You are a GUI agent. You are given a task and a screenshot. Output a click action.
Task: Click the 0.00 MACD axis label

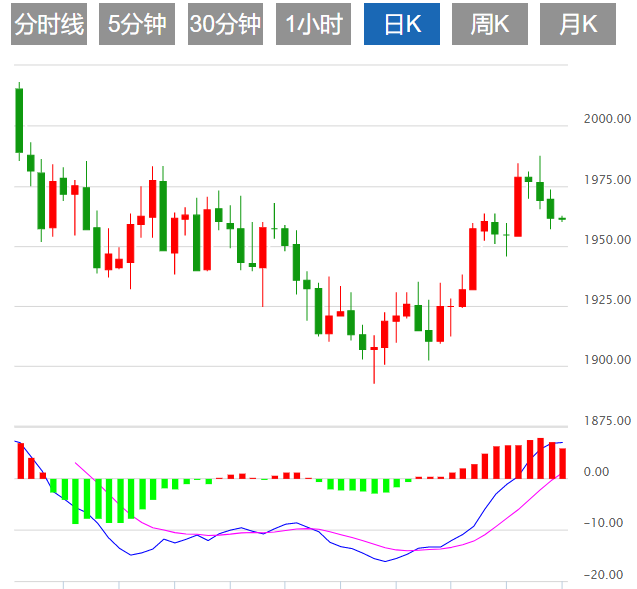pyautogui.click(x=596, y=472)
